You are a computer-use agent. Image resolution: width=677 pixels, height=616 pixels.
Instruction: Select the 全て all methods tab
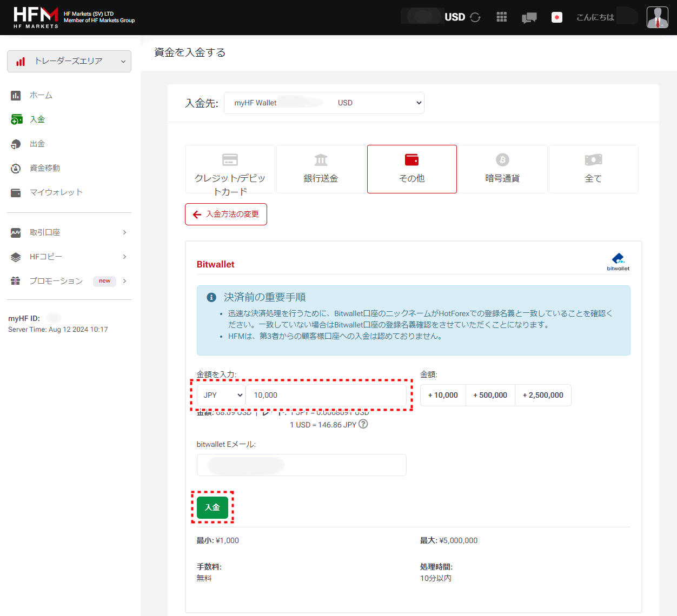pyautogui.click(x=594, y=169)
